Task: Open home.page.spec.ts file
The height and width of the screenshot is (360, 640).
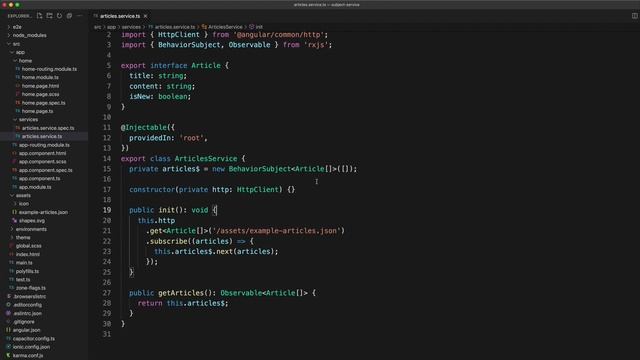Action: [x=43, y=103]
